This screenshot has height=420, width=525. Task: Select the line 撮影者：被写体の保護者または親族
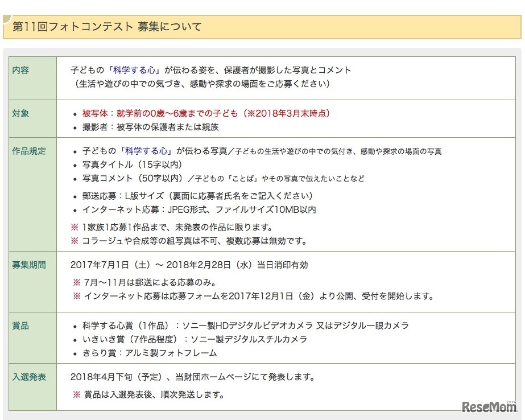[x=150, y=127]
